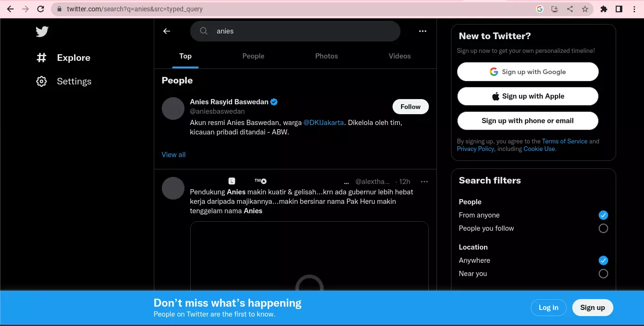
Task: Click the Sign up button in bottom banner
Action: coord(593,308)
